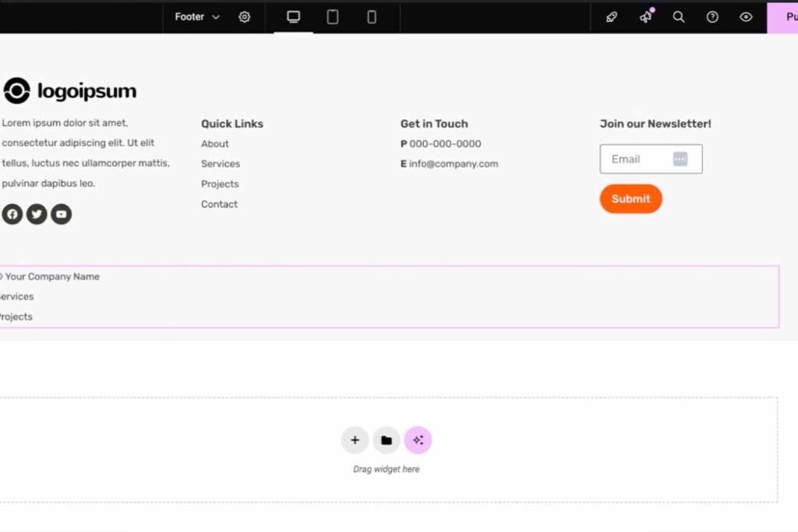
Task: Switch to mobile responsive view
Action: pyautogui.click(x=372, y=17)
